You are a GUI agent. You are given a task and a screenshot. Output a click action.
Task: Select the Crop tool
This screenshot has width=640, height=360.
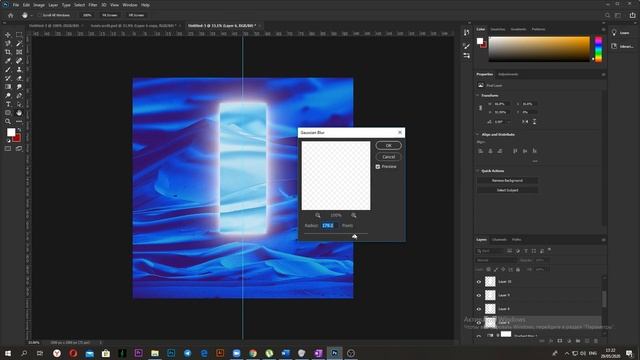(8, 52)
